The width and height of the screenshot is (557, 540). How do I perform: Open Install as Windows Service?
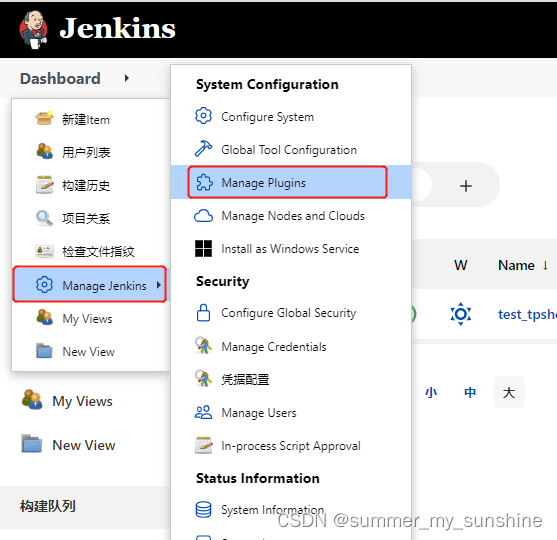click(291, 249)
